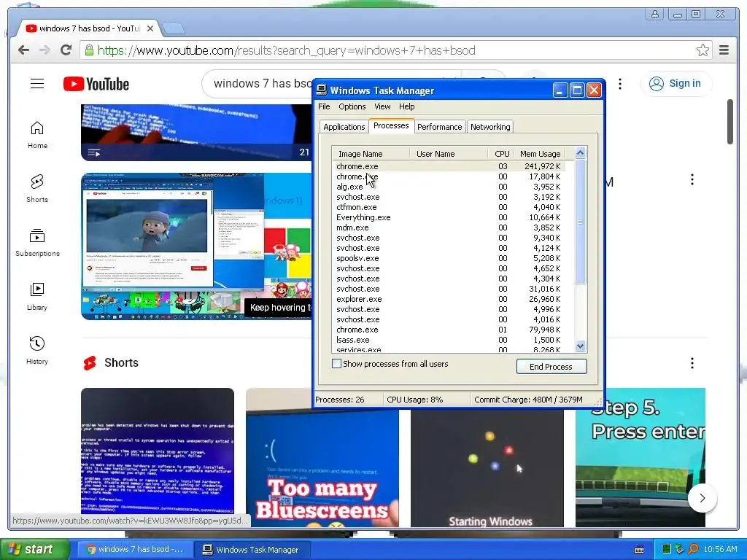Open the YouTube guide menu icon

(37, 84)
